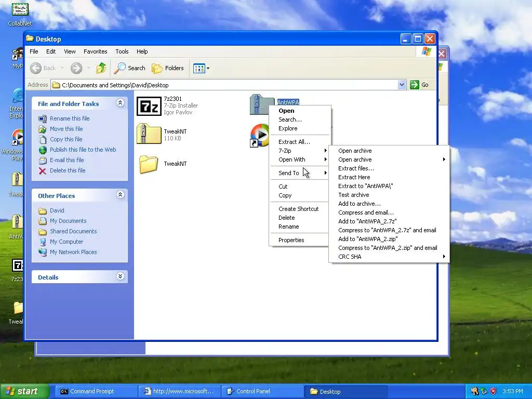
Task: Open the Help menu
Action: 142,51
